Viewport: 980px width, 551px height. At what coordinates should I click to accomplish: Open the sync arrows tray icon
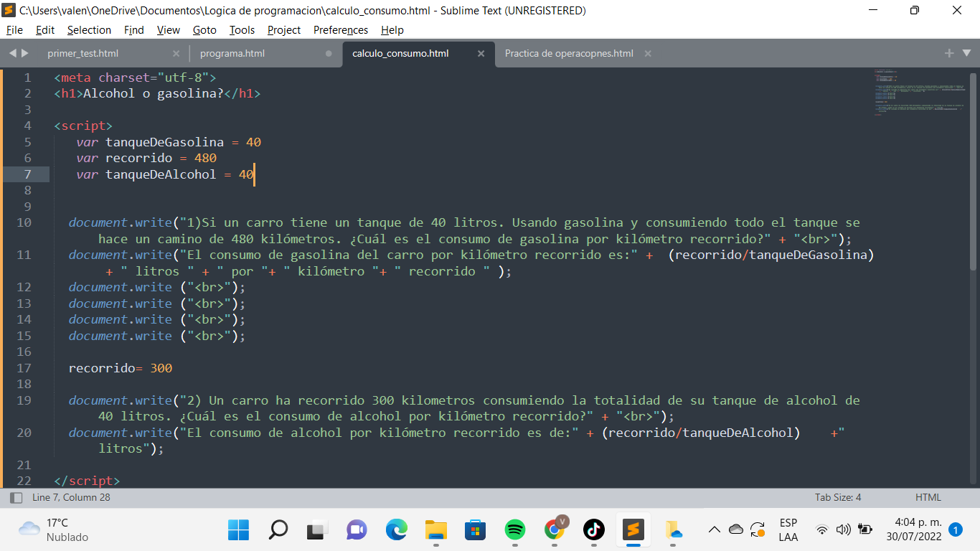758,530
